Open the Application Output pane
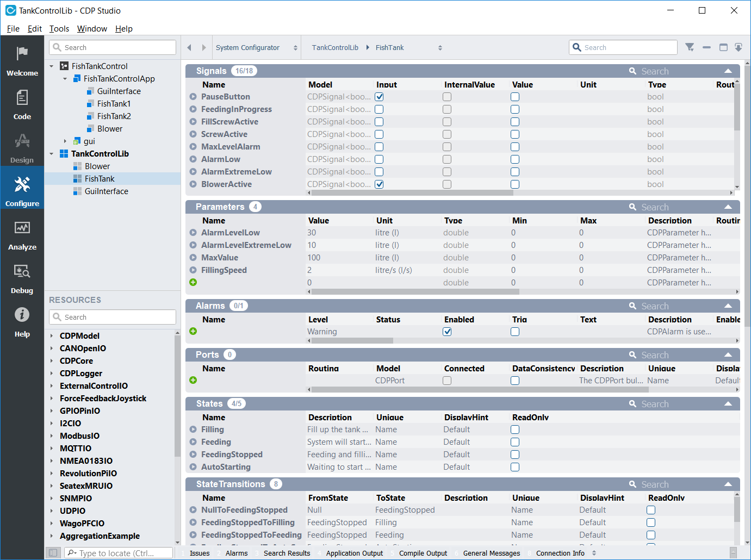The image size is (751, 560). click(x=354, y=553)
